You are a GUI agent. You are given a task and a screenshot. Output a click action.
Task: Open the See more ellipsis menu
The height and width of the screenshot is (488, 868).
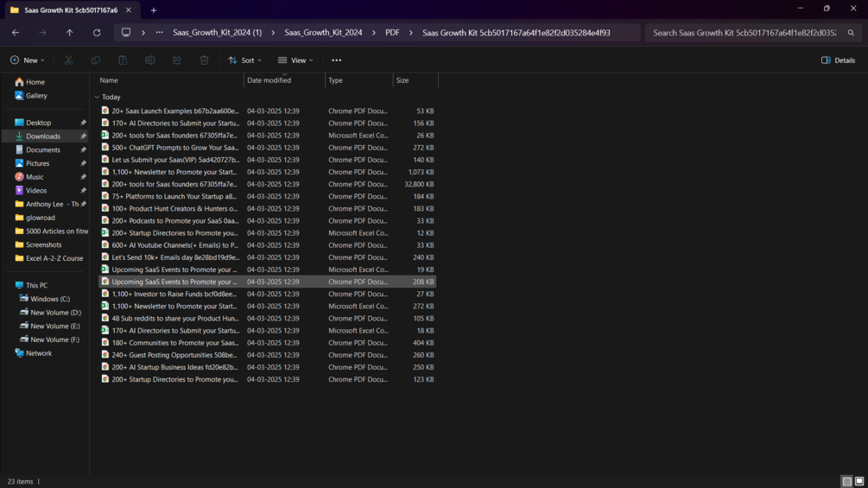pyautogui.click(x=337, y=60)
